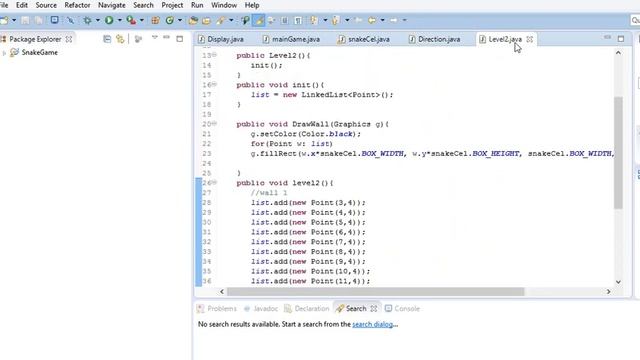Open the Source menu
Screen dimensions: 640x360
tap(46, 5)
